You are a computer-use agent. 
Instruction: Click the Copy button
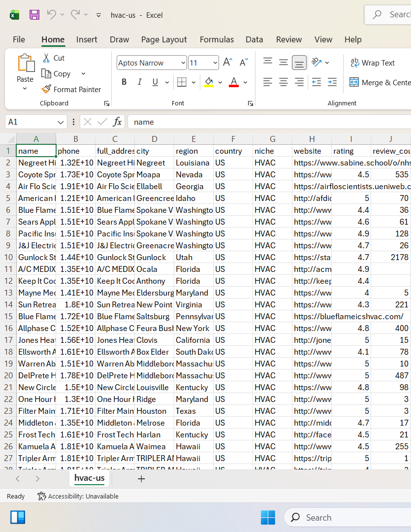56,73
